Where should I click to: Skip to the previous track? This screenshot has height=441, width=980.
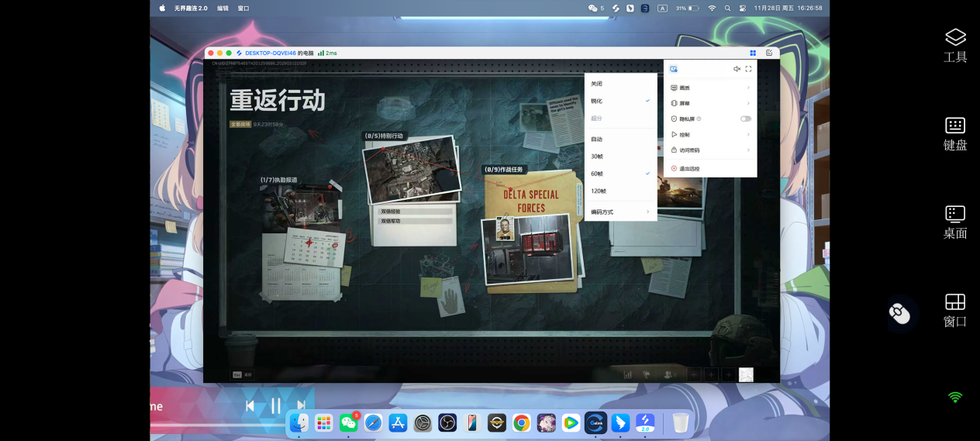pyautogui.click(x=250, y=405)
